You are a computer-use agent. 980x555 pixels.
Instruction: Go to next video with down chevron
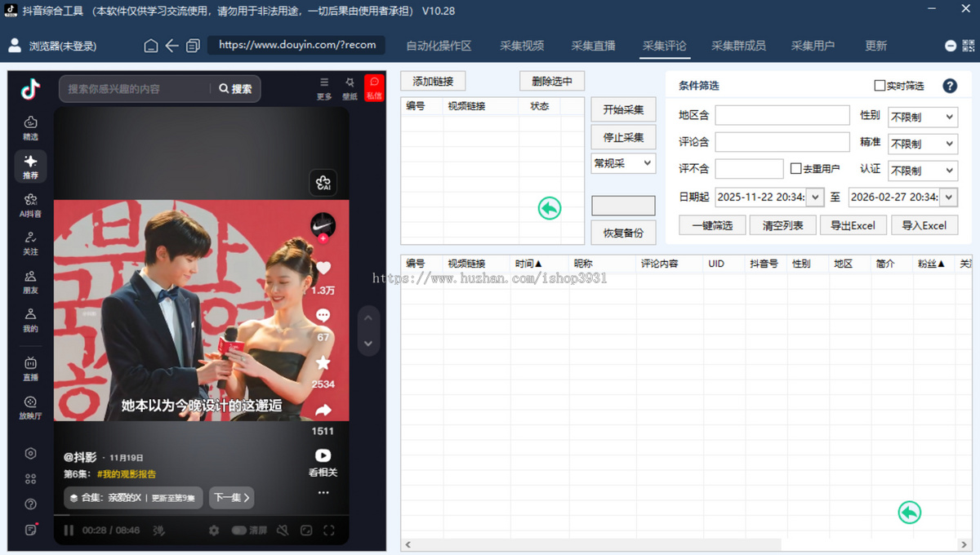coord(368,344)
